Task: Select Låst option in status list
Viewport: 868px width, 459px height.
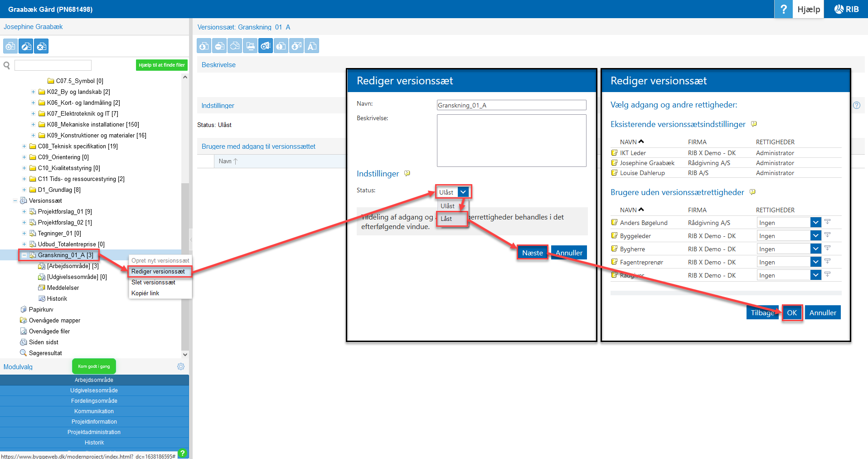Action: [446, 219]
